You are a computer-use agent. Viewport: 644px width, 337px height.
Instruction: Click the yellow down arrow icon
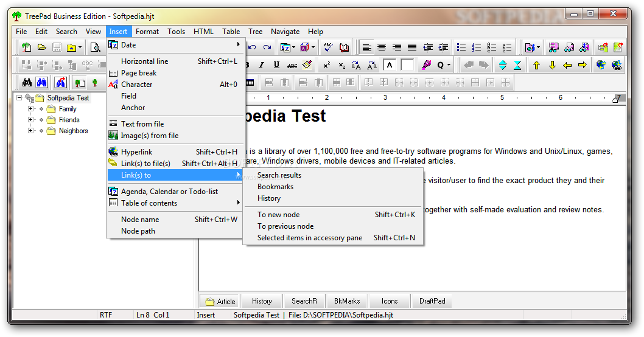[x=552, y=65]
